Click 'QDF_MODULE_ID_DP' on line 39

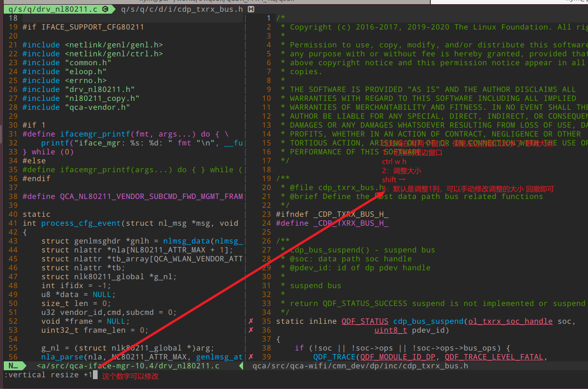[x=398, y=357]
